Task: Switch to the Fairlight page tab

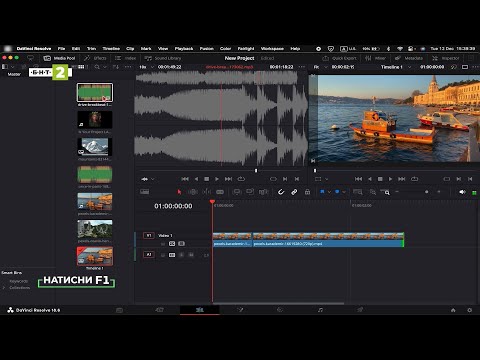Action: tap(320, 310)
